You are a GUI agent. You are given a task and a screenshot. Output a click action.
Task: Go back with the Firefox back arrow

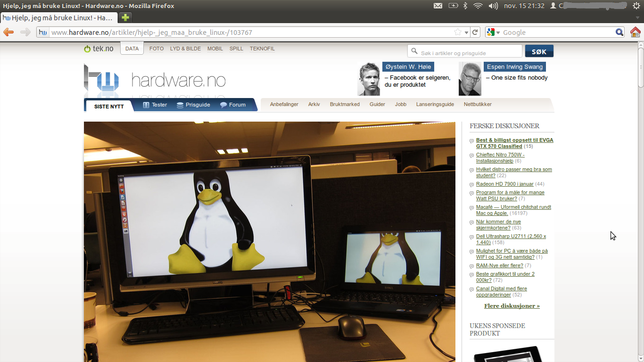(x=8, y=33)
